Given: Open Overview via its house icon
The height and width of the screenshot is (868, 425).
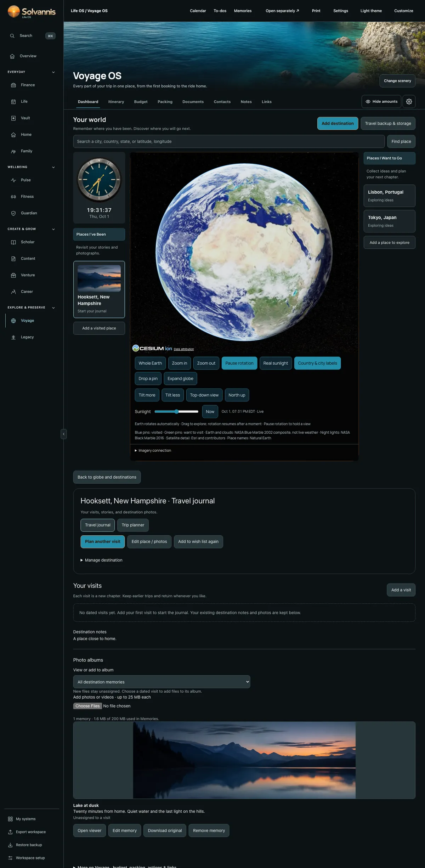Looking at the screenshot, I should point(12,56).
